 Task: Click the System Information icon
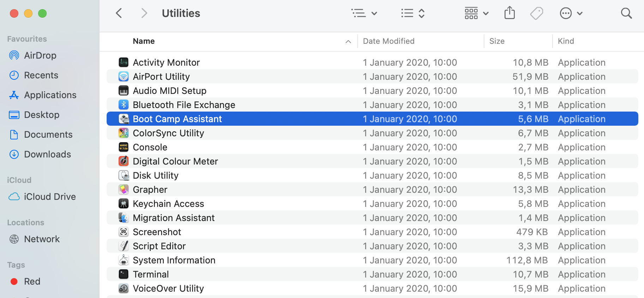[124, 260]
